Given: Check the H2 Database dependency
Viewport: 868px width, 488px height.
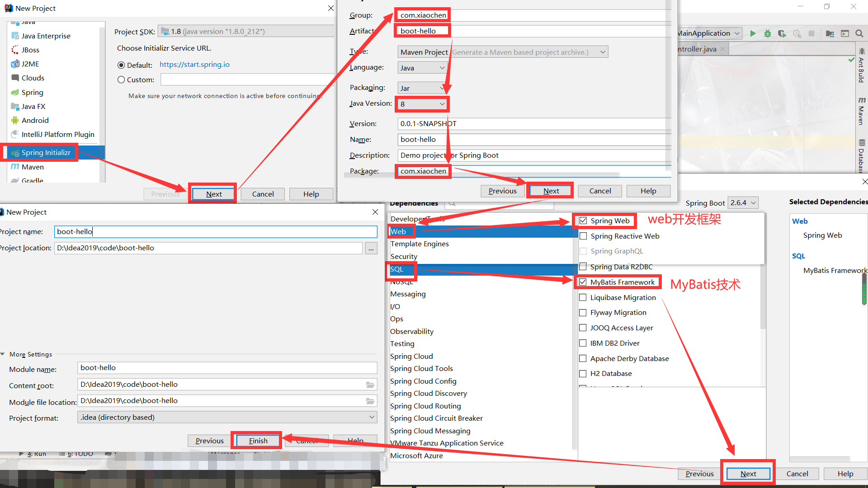Looking at the screenshot, I should tap(583, 374).
